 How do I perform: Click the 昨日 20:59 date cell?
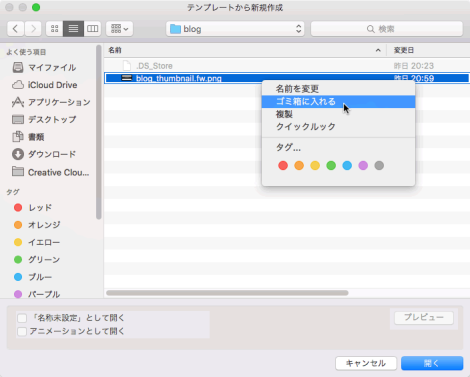pyautogui.click(x=414, y=78)
